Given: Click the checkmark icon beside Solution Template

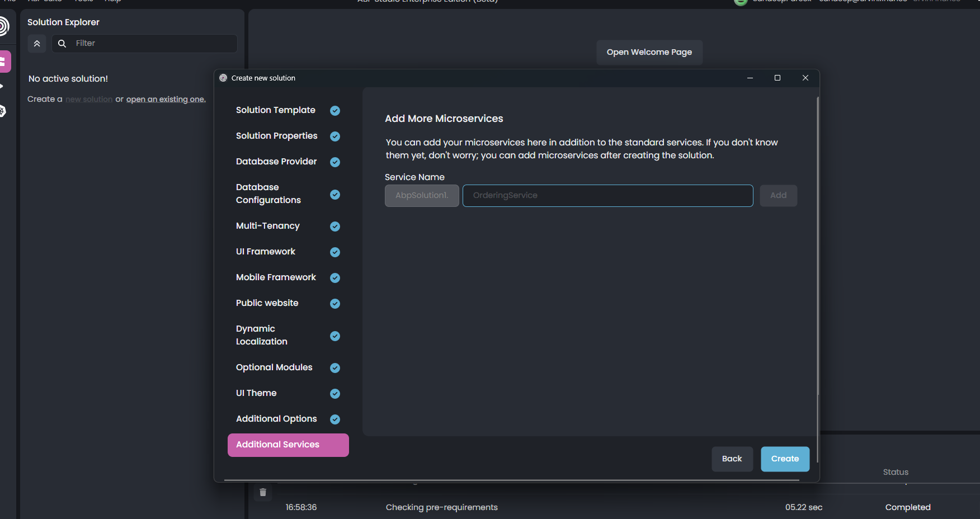Looking at the screenshot, I should pos(335,111).
